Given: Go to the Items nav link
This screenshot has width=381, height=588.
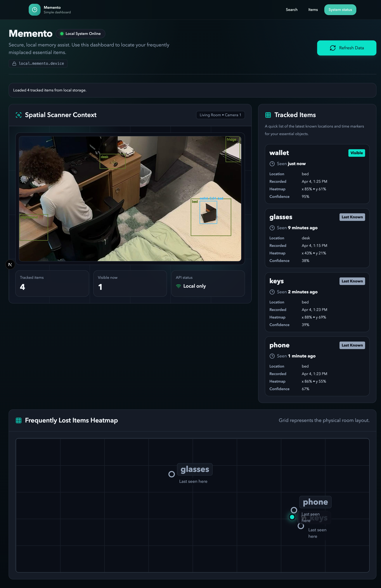Looking at the screenshot, I should (313, 10).
